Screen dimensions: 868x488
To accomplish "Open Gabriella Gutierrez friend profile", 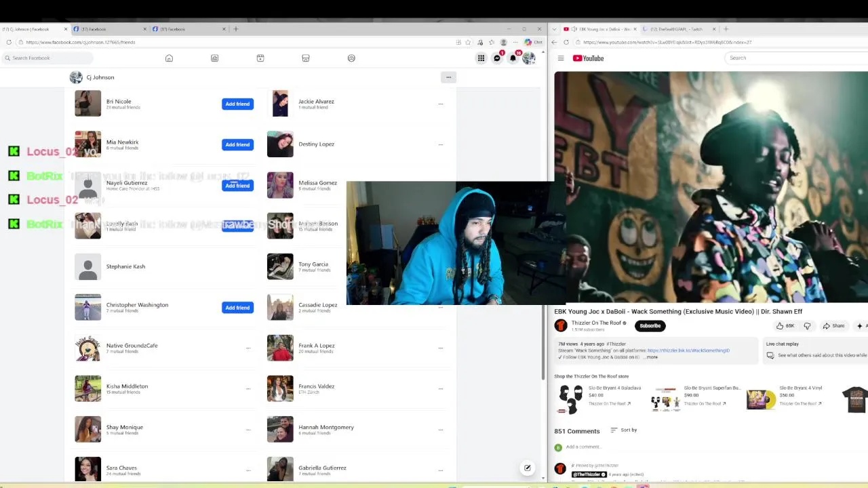I will click(322, 468).
